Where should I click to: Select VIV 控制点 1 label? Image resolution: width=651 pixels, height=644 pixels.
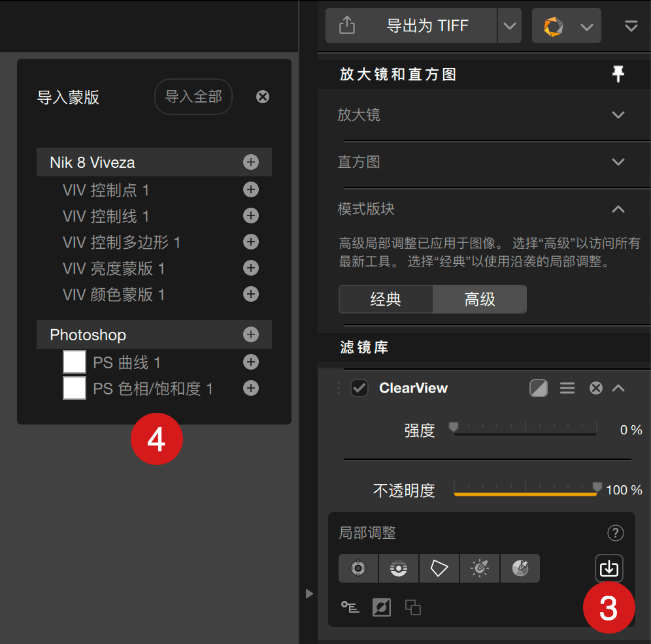pos(105,190)
